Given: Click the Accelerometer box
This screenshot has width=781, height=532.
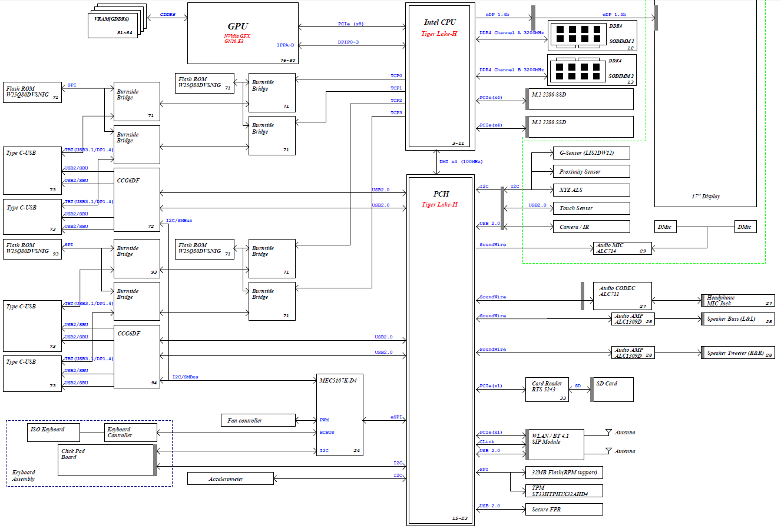Looking at the screenshot, I should 230,478.
